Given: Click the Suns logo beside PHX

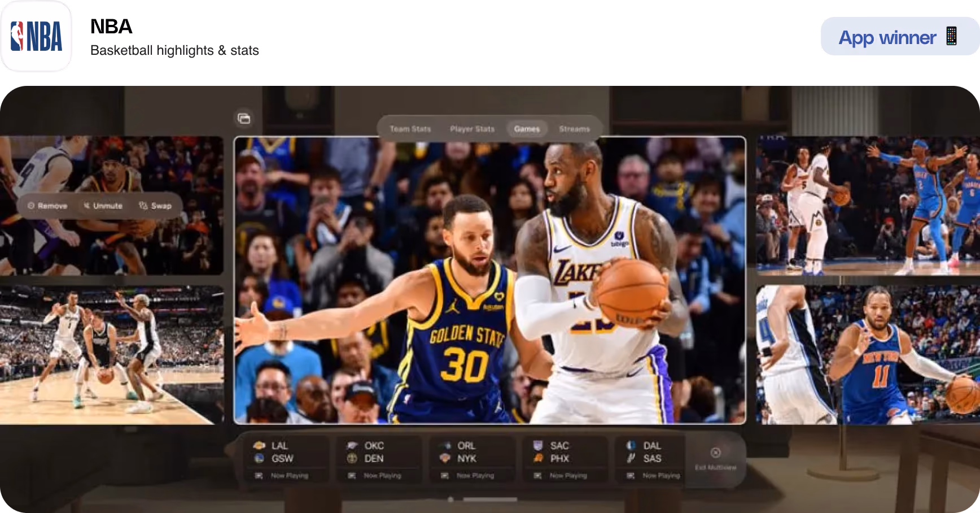Looking at the screenshot, I should (x=538, y=458).
